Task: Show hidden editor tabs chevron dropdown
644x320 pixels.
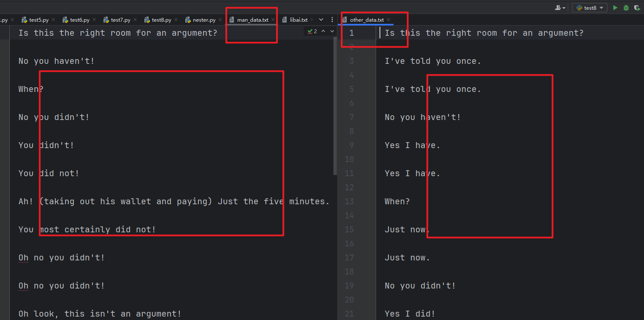Action: [x=321, y=20]
